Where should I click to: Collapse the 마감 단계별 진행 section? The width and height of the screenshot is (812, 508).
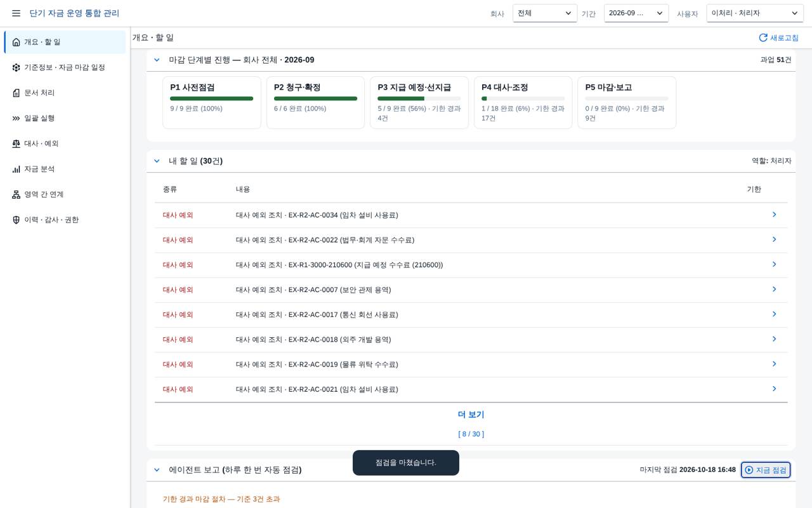[x=157, y=60]
